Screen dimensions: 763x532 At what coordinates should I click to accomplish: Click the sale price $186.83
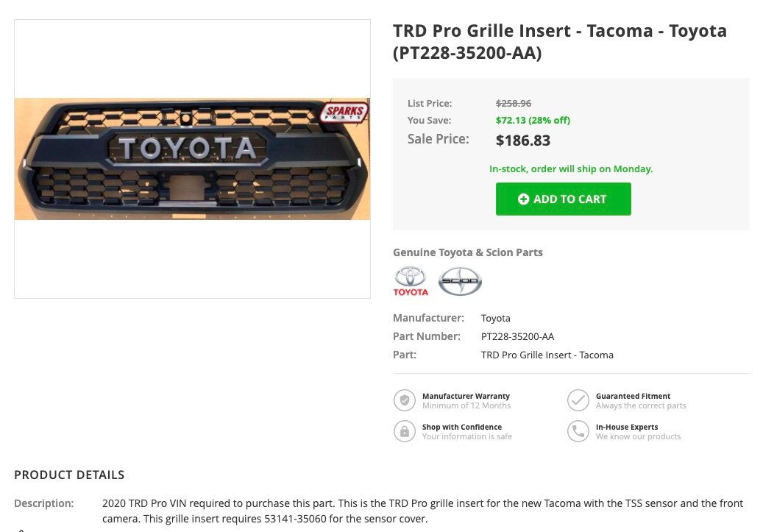click(x=522, y=141)
